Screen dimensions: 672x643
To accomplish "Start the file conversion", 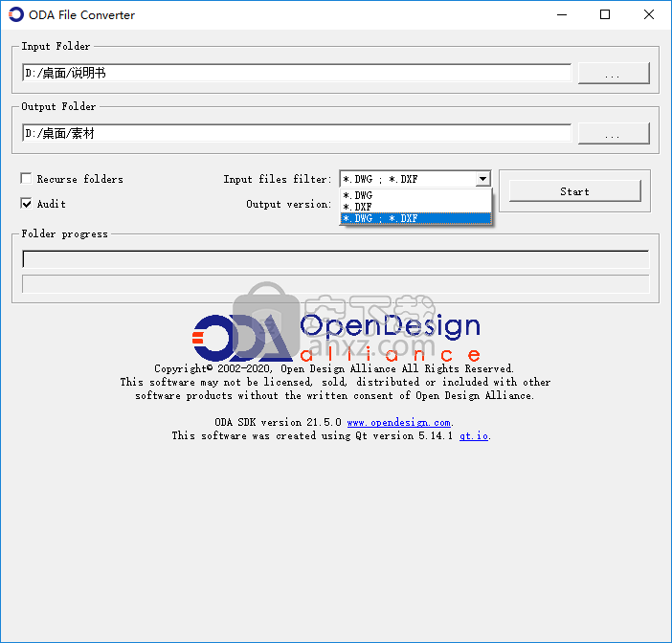I will (574, 191).
